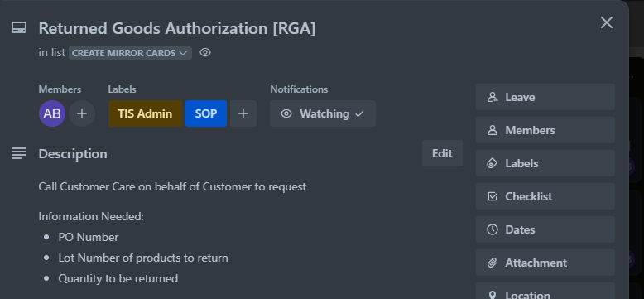The height and width of the screenshot is (299, 644).
Task: Open the CREATE MIRROR CARDS list dropdown
Action: click(130, 53)
